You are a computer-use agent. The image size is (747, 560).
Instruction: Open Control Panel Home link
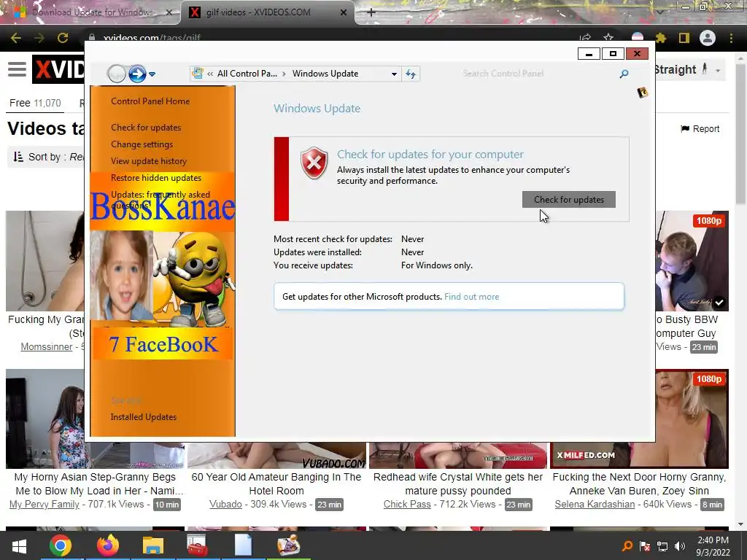coord(150,101)
